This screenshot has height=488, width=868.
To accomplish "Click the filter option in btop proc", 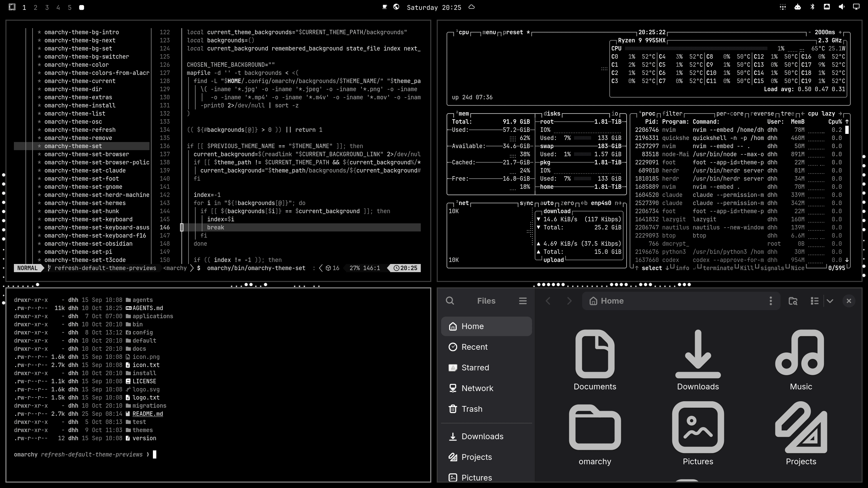I will coord(672,114).
